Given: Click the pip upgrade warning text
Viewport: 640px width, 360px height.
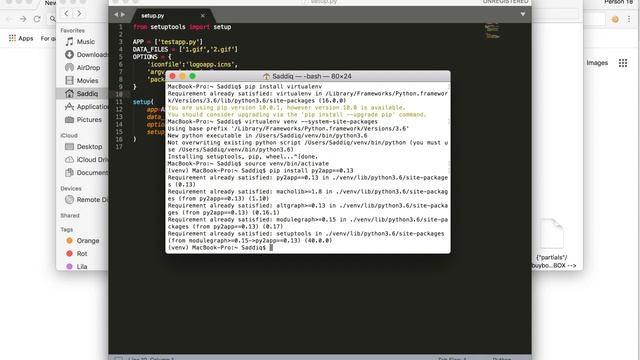Looking at the screenshot, I should 297,111.
